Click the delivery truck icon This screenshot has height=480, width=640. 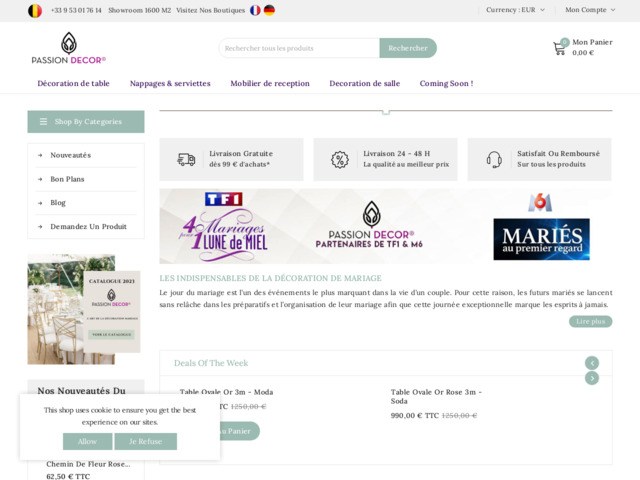click(x=186, y=159)
